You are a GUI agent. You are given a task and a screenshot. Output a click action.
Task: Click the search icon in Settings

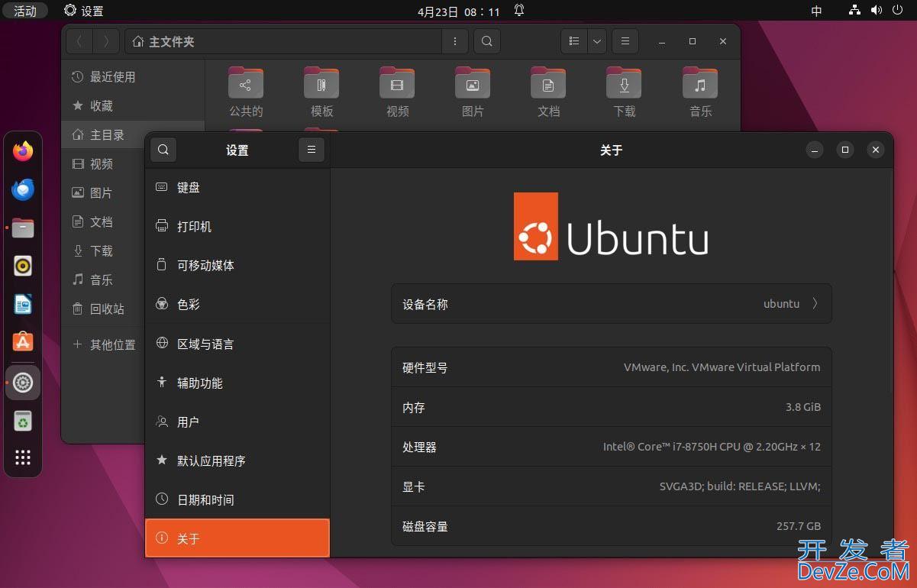click(x=163, y=150)
